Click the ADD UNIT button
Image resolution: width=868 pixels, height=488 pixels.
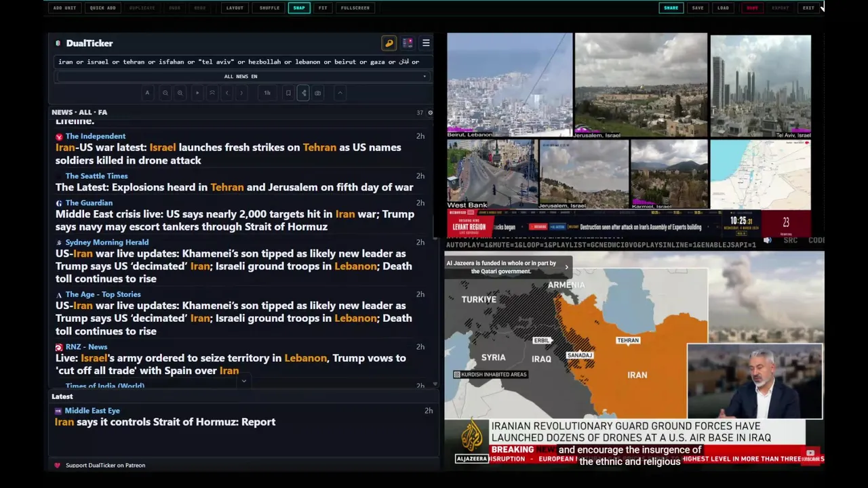64,7
